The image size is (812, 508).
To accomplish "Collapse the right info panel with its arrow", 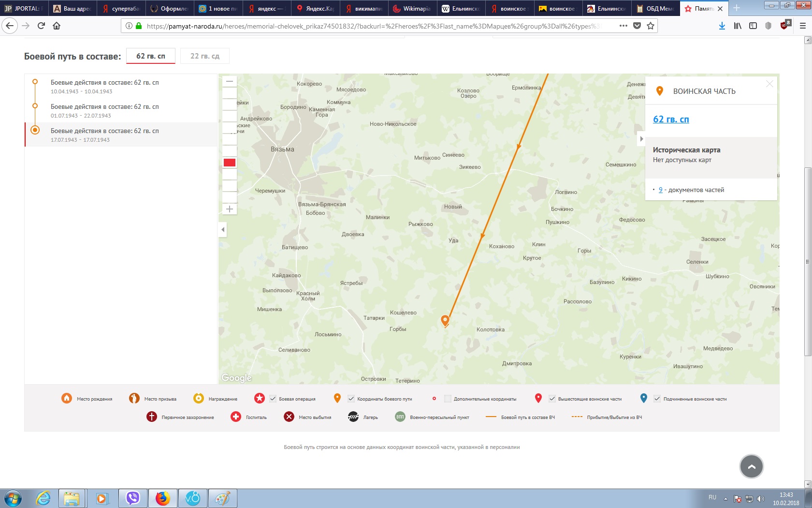I will [641, 139].
